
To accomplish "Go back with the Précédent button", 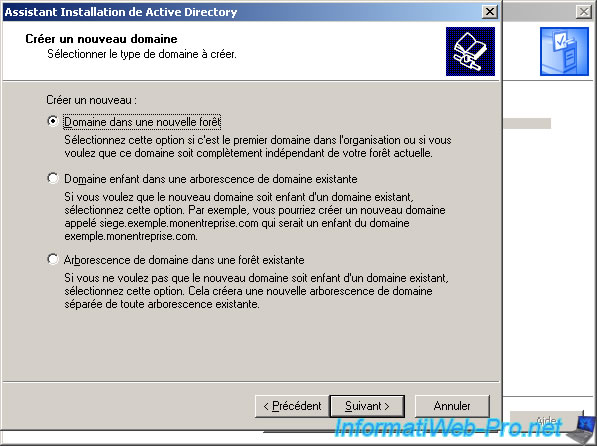I will click(292, 406).
